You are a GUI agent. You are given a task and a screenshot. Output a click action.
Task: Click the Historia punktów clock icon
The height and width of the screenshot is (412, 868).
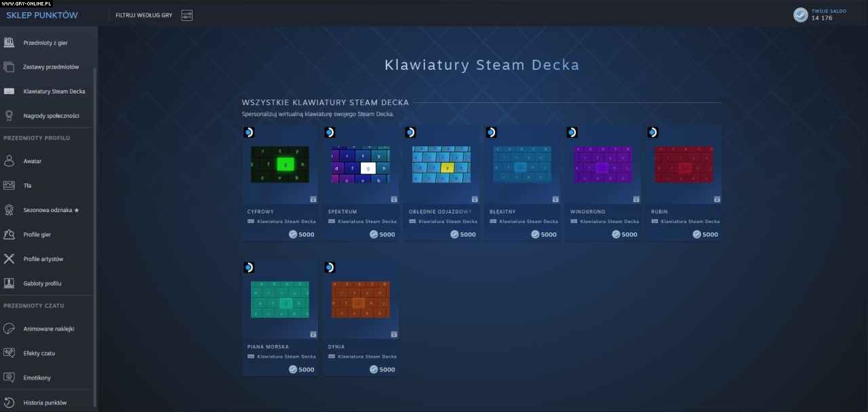click(9, 403)
